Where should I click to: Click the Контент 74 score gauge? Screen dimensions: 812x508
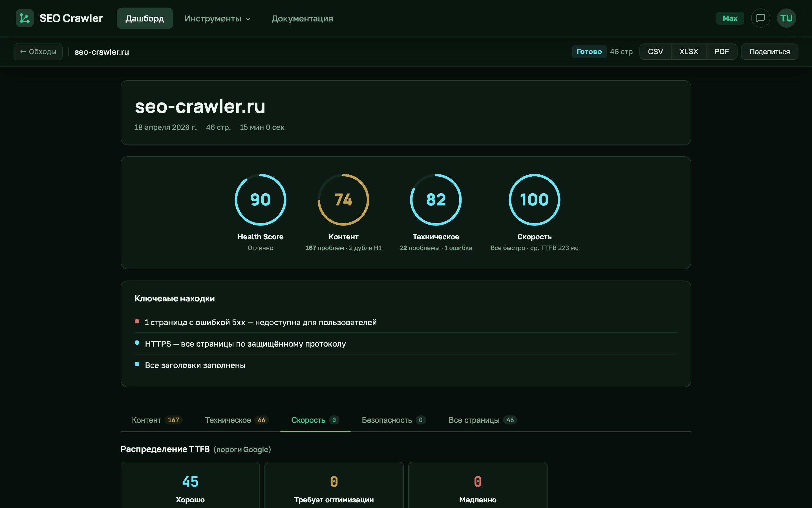click(x=343, y=200)
